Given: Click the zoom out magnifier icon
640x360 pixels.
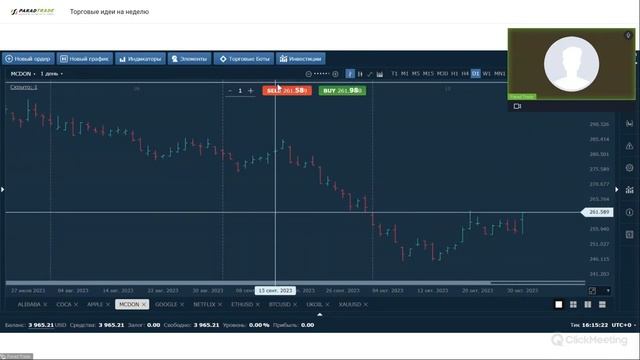Looking at the screenshot, I should click(309, 74).
